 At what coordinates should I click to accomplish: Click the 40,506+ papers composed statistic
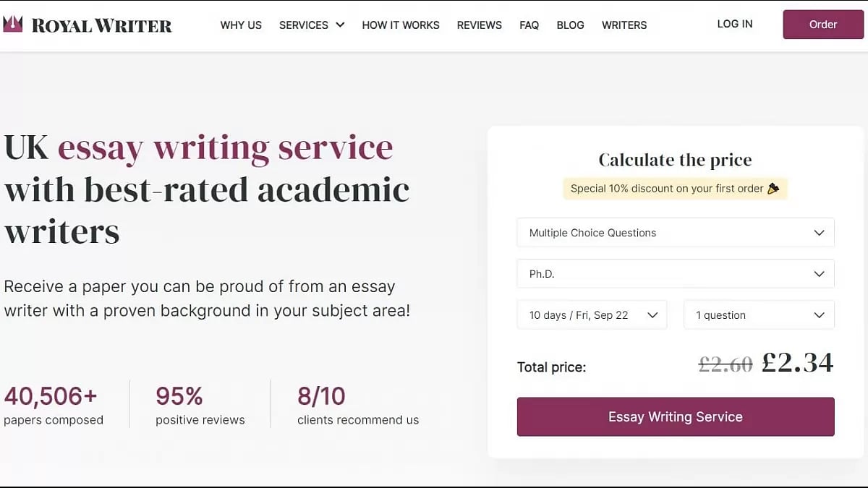point(54,405)
